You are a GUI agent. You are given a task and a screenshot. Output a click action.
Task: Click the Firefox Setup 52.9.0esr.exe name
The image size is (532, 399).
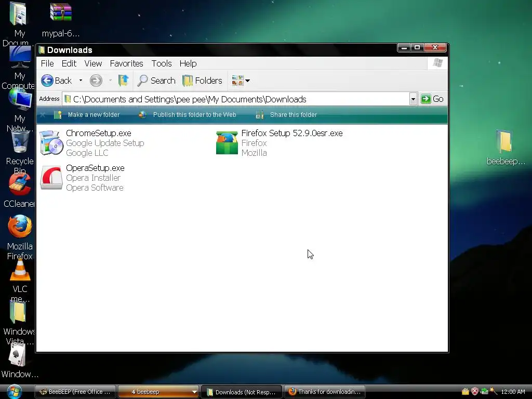(x=292, y=133)
